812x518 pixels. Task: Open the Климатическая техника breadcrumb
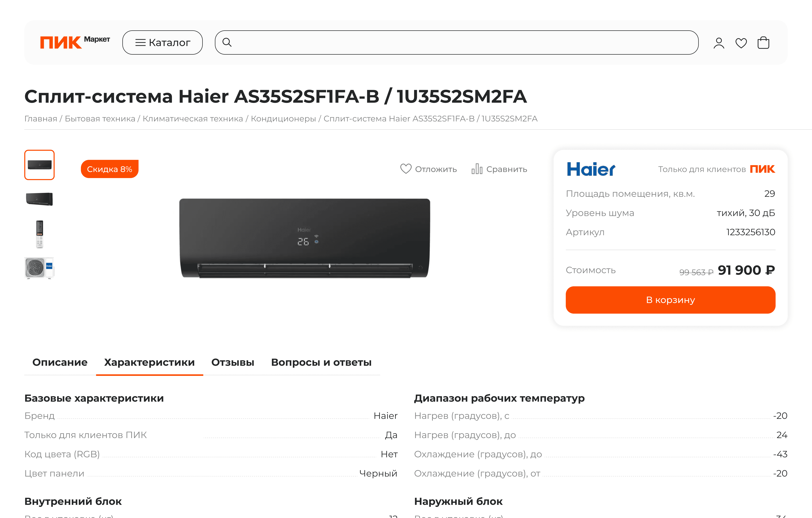pos(192,119)
